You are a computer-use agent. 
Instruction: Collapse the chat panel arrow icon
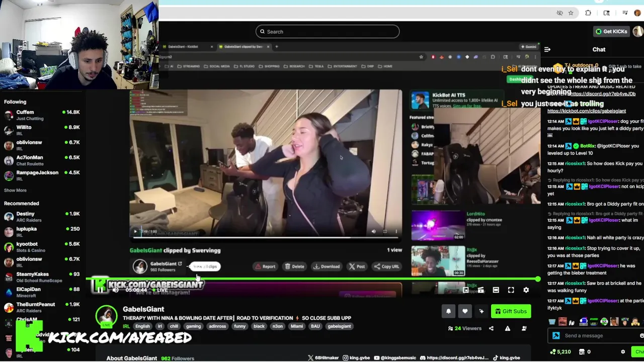click(547, 49)
